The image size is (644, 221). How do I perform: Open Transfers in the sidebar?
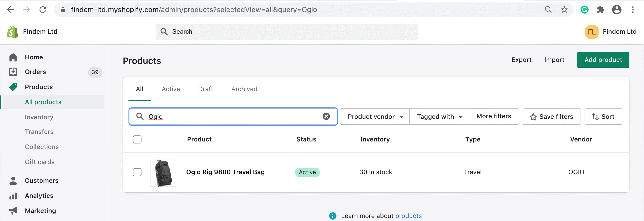tap(39, 132)
